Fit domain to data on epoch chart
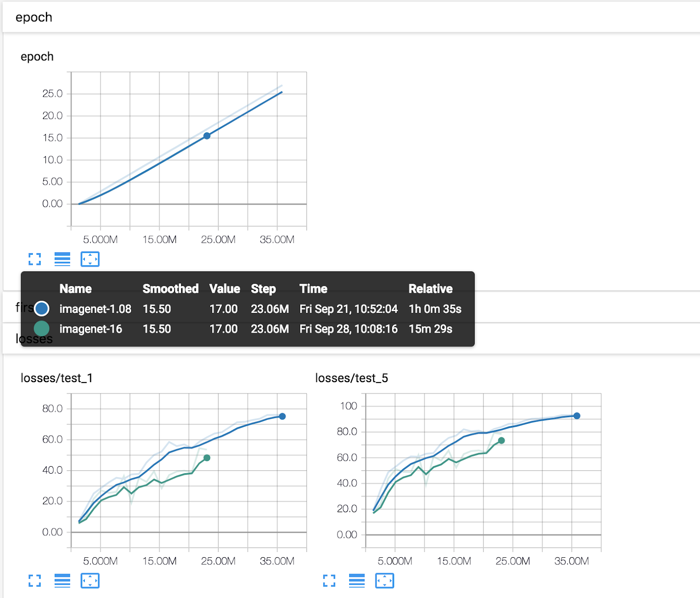Screen dimensions: 700x598 [x=90, y=259]
